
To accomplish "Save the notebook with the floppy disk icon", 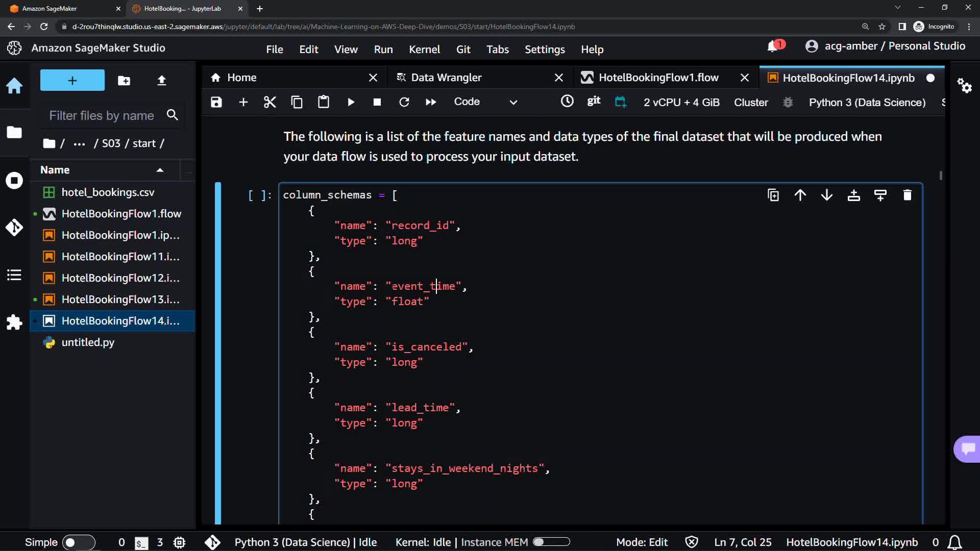I will click(216, 102).
